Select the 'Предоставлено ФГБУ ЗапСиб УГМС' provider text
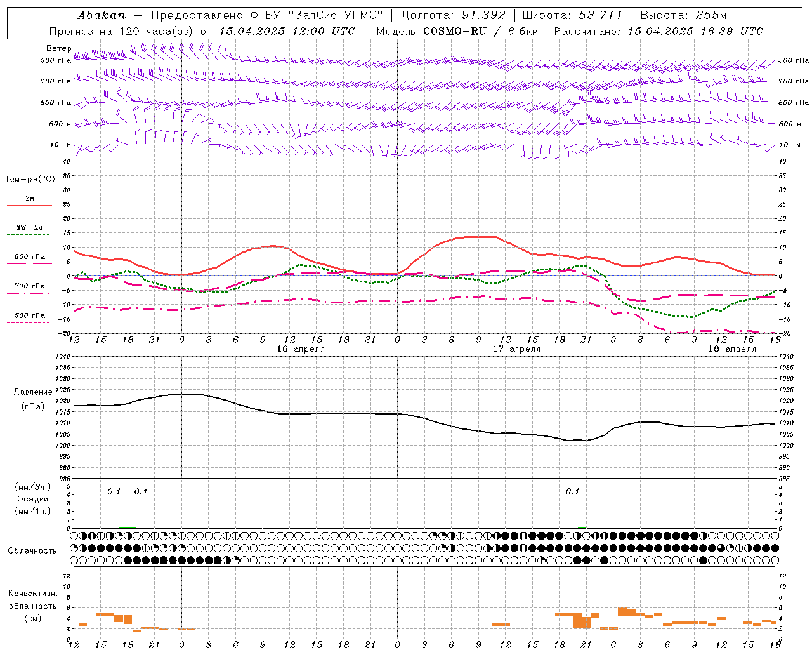Viewport: 812px width, 650px height. click(x=267, y=15)
